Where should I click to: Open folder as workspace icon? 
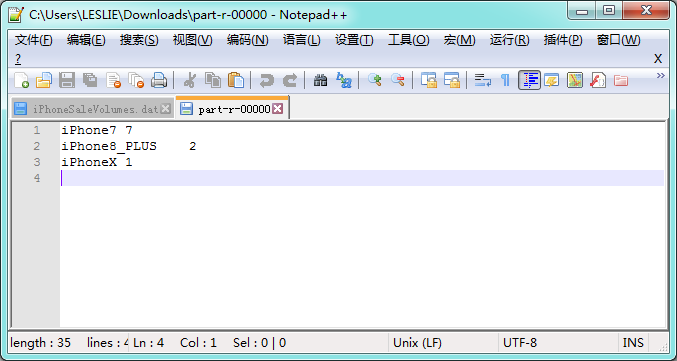(x=620, y=81)
